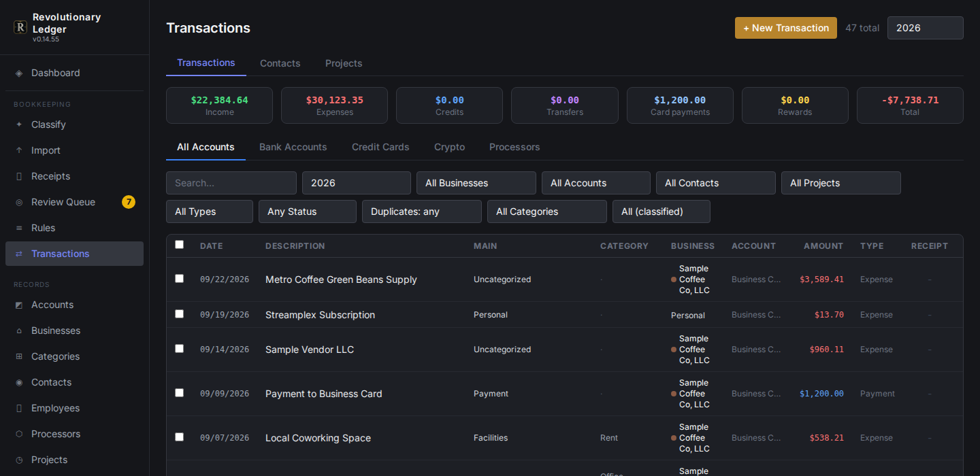Click the Description column header

pyautogui.click(x=295, y=246)
